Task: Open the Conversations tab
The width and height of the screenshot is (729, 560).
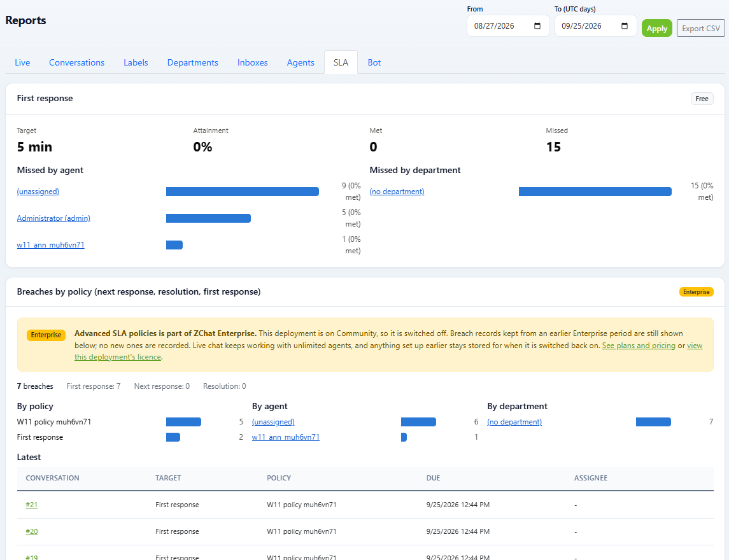Action: 76,62
